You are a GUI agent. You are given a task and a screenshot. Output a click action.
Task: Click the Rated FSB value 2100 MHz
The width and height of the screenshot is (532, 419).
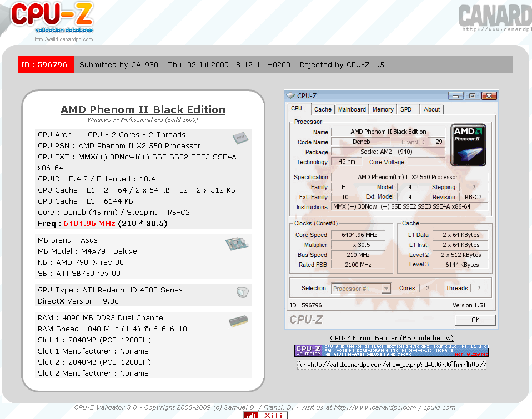pyautogui.click(x=358, y=265)
